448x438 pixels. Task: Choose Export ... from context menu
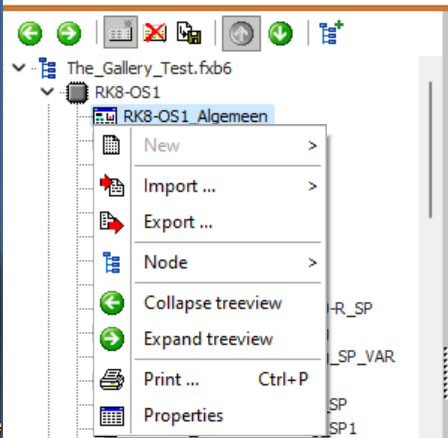click(210, 222)
